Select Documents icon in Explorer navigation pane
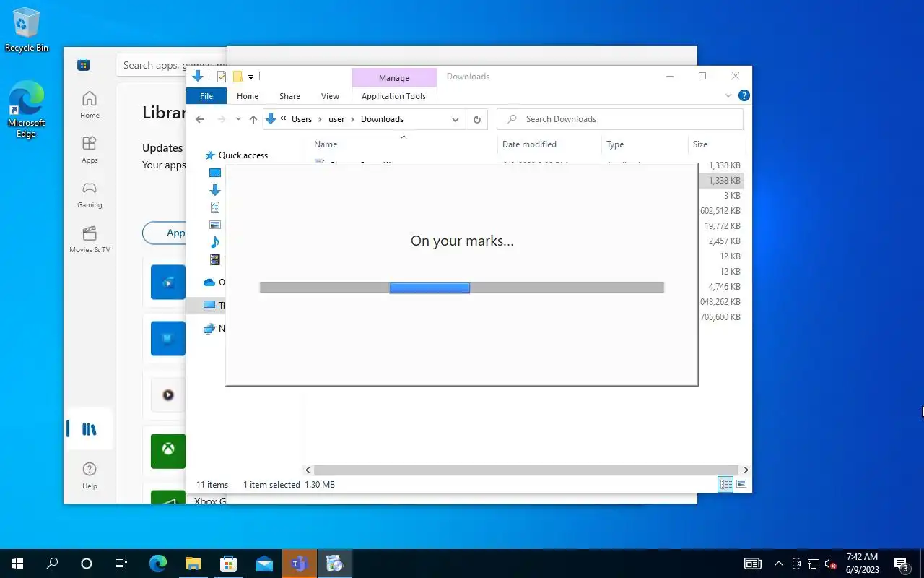Screen dimensions: 924x578 point(214,207)
